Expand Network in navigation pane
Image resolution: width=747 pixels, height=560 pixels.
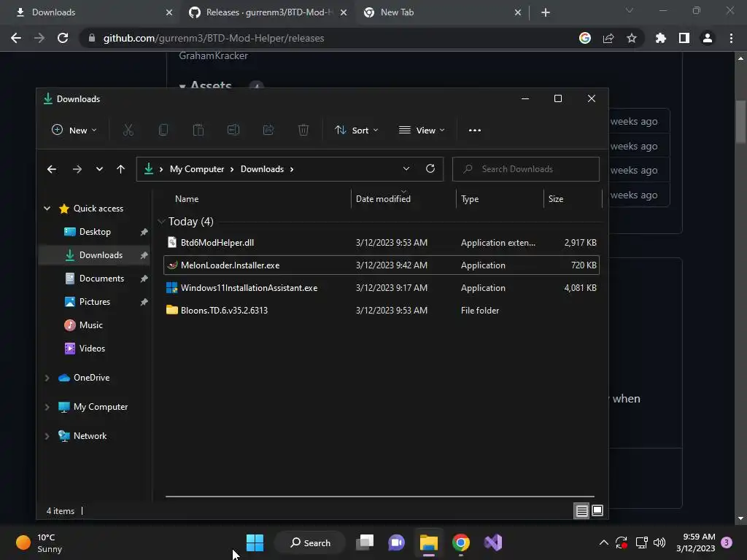(x=47, y=436)
